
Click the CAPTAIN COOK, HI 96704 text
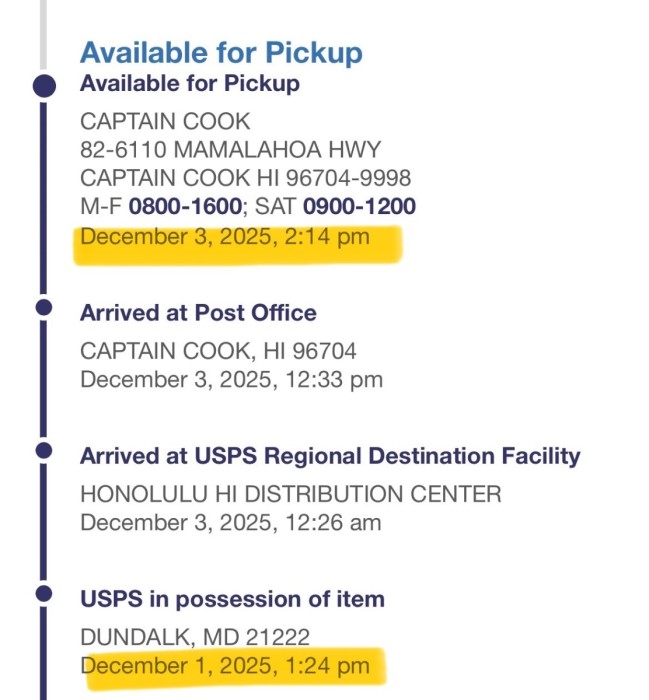coord(218,351)
